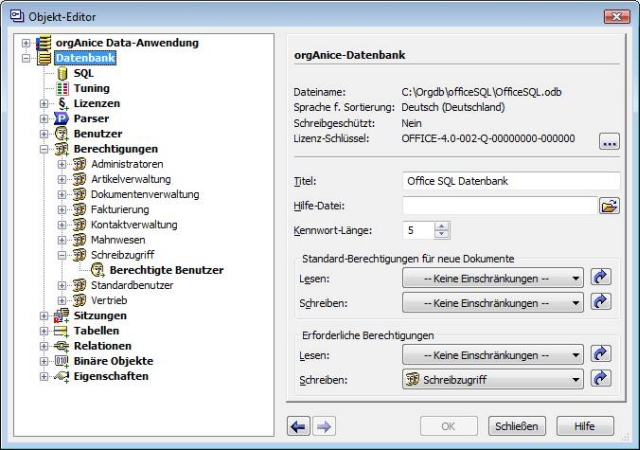Image resolution: width=640 pixels, height=450 pixels.
Task: Browse for Hilfe-Datei with folder icon
Action: pos(609,206)
